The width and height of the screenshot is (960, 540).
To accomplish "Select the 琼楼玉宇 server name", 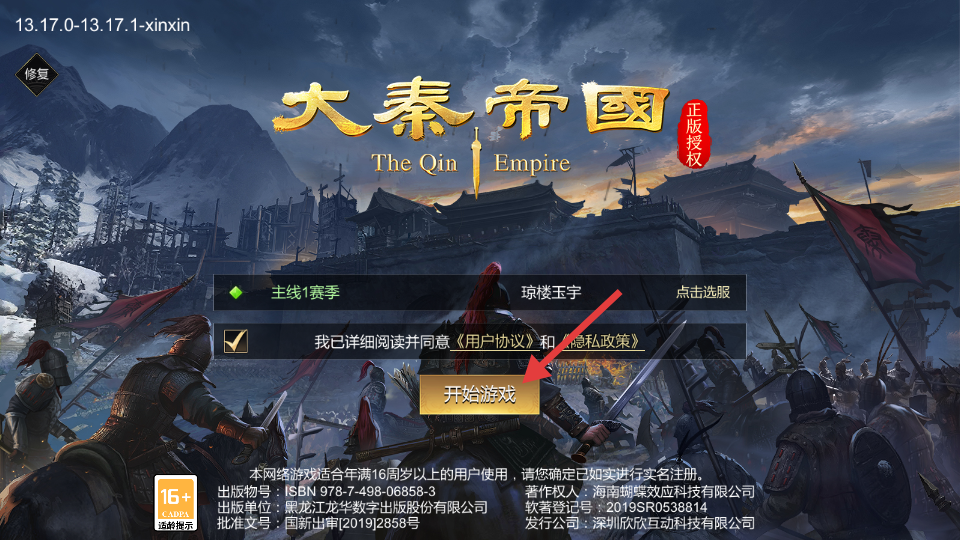I will (551, 292).
